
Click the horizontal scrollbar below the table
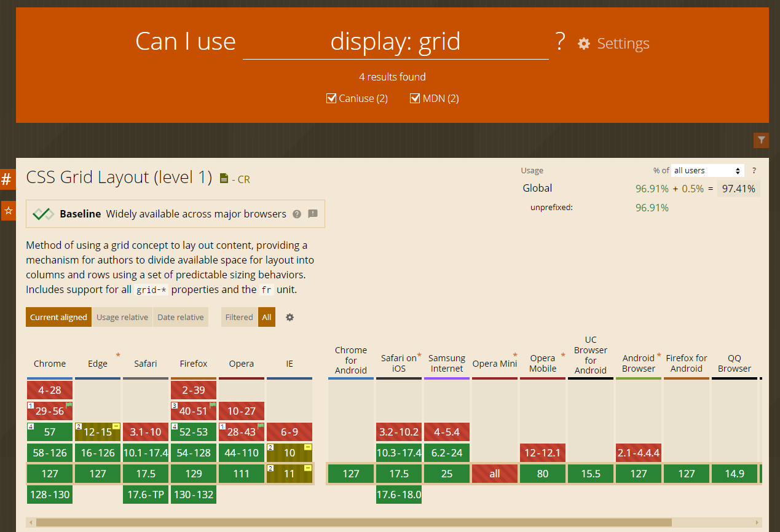tap(354, 523)
